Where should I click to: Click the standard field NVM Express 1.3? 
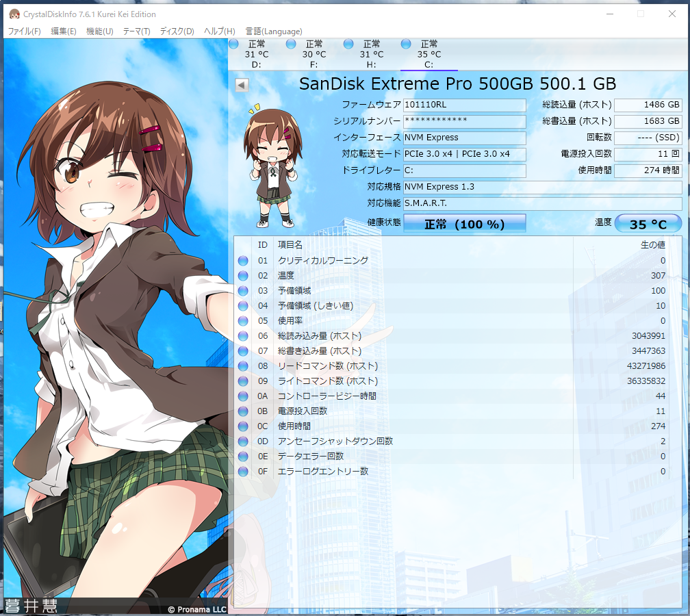point(543,187)
